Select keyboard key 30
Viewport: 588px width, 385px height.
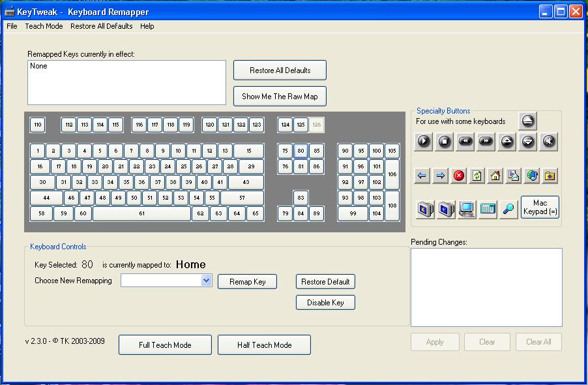pyautogui.click(x=42, y=182)
